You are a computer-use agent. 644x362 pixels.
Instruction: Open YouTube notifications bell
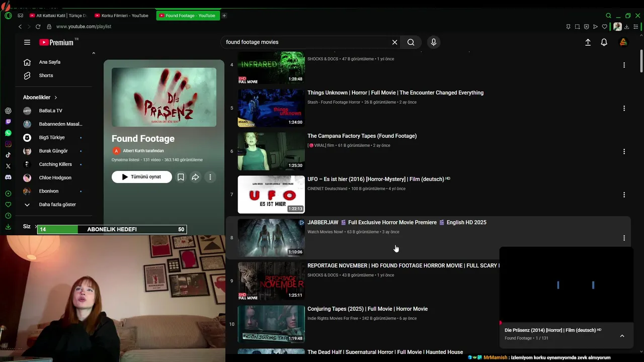click(604, 42)
